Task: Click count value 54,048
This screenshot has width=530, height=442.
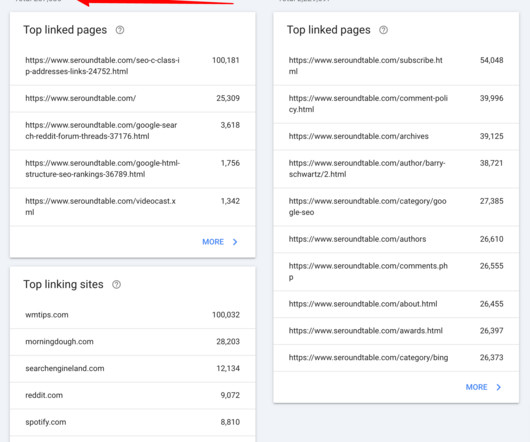Action: 492,60
